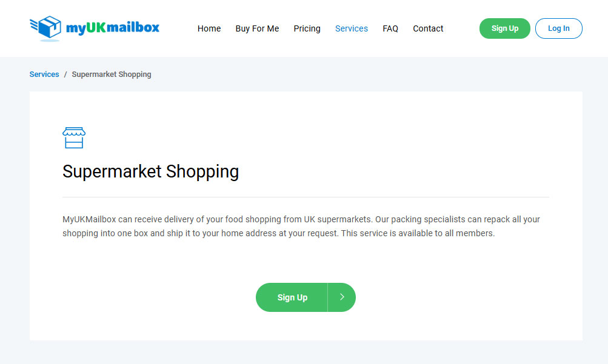Follow the Services breadcrumb link
The height and width of the screenshot is (364, 608).
[44, 74]
